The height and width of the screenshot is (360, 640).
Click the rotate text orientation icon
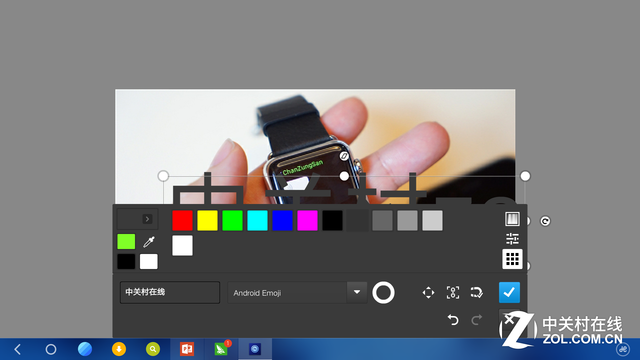476,293
